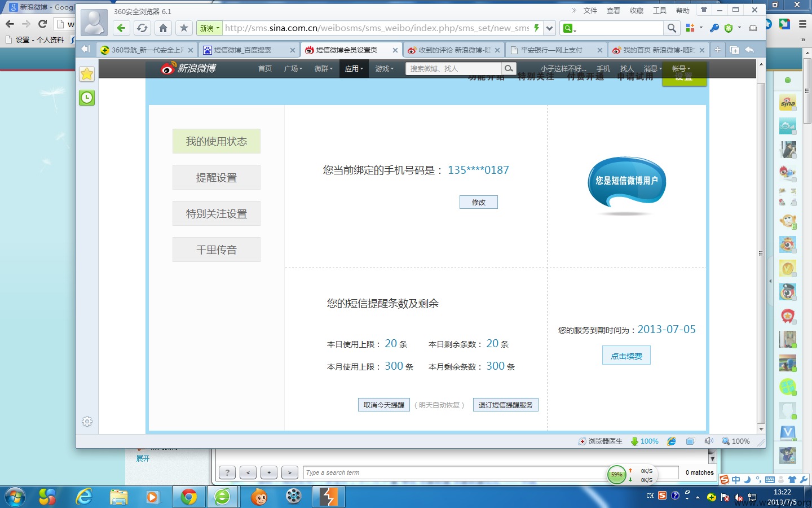This screenshot has width=812, height=508.
Task: Bookmark page with toolbar star icon
Action: 184,28
